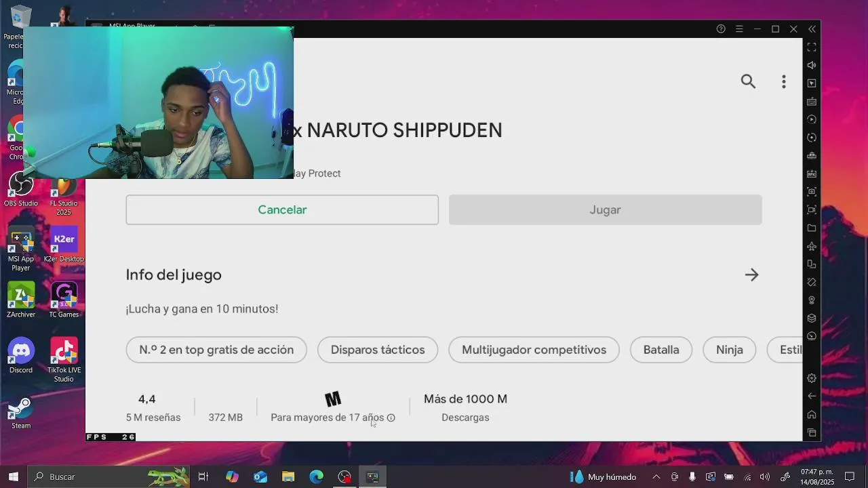The height and width of the screenshot is (488, 868).
Task: Click the 372 MB size text
Action: (225, 418)
